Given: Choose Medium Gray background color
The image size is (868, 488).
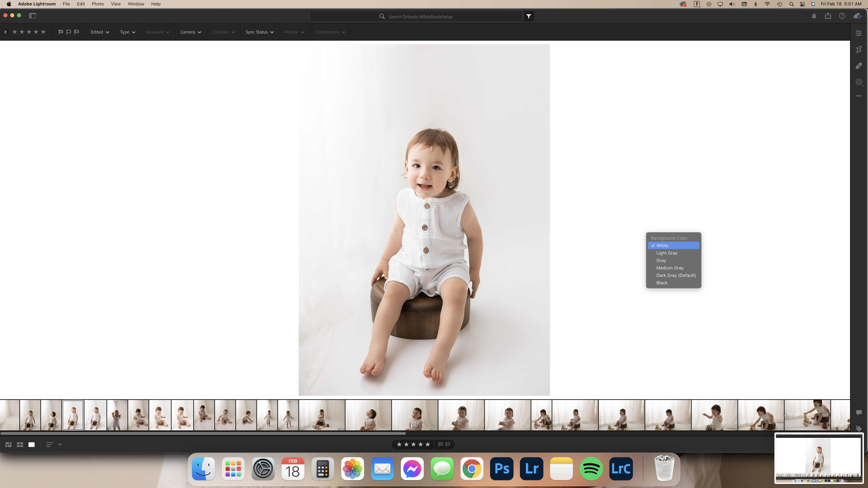Looking at the screenshot, I should click(x=669, y=268).
